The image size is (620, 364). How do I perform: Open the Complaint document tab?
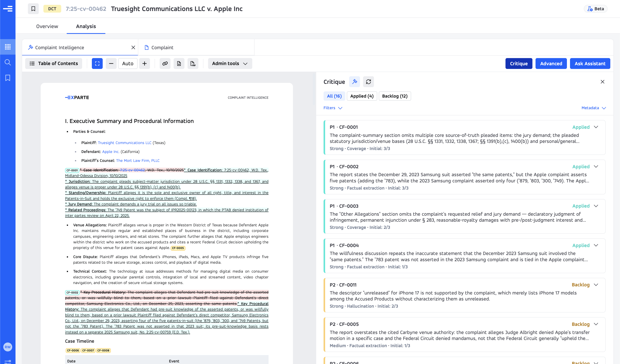click(x=196, y=47)
